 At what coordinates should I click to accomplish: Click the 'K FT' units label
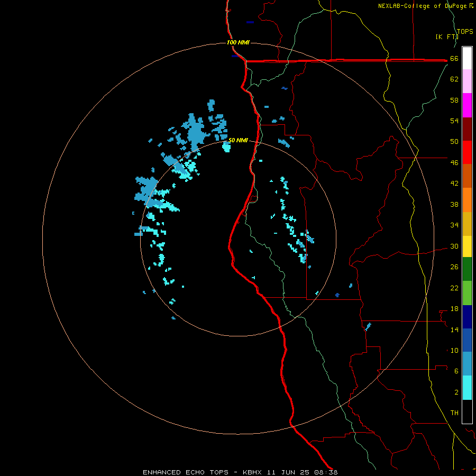pos(447,36)
